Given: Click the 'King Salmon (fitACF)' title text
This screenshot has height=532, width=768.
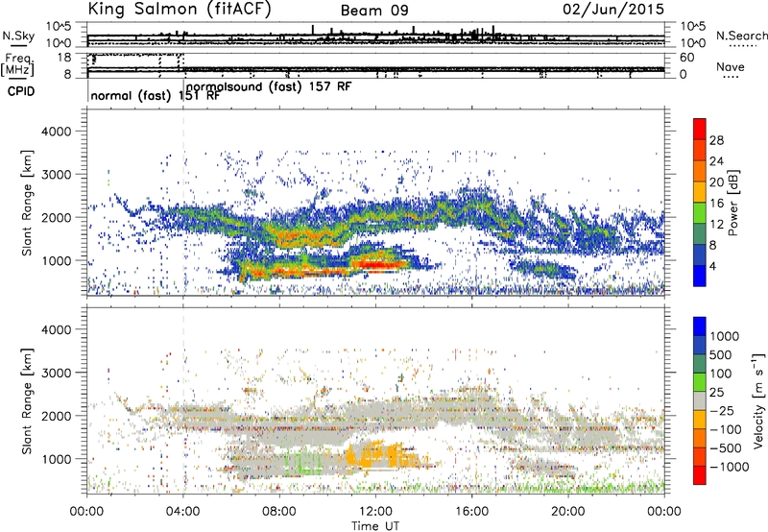Looking at the screenshot, I should pos(180,10).
